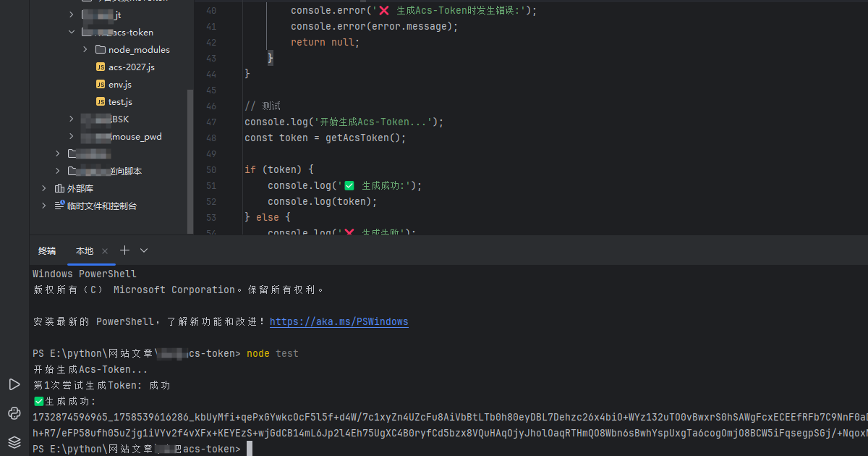
Task: Expand the jt folder
Action: click(x=72, y=14)
